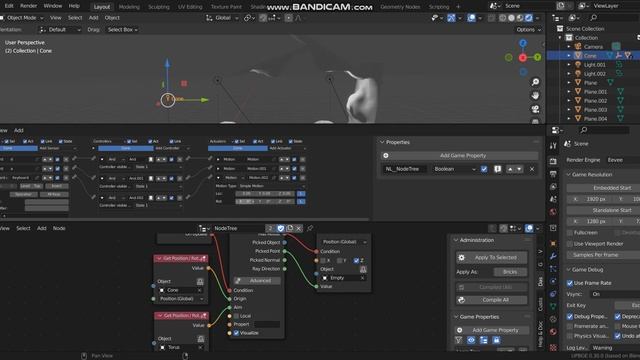Open the Render menu
The width and height of the screenshot is (640, 360).
(28, 6)
